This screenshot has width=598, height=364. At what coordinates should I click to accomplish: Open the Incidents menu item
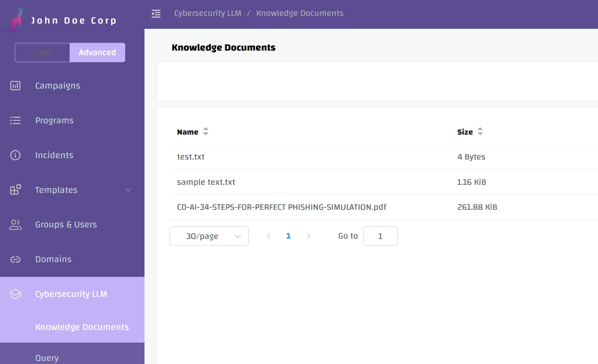pyautogui.click(x=72, y=155)
